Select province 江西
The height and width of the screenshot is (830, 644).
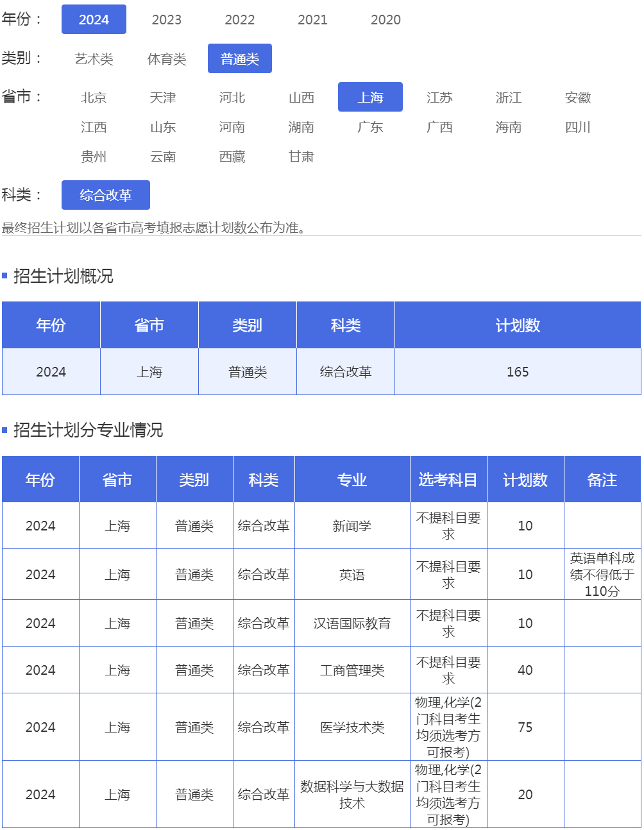pos(94,126)
